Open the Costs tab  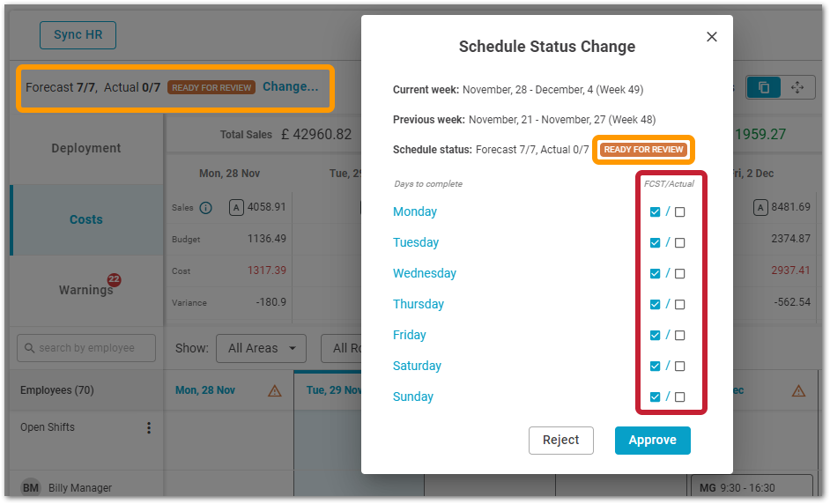86,219
